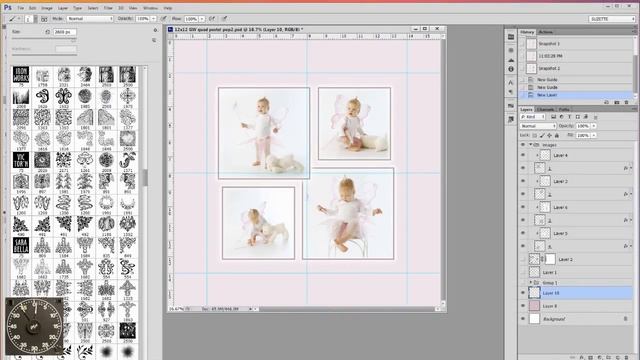Hide Layer 5 visibility eye

coord(523,233)
